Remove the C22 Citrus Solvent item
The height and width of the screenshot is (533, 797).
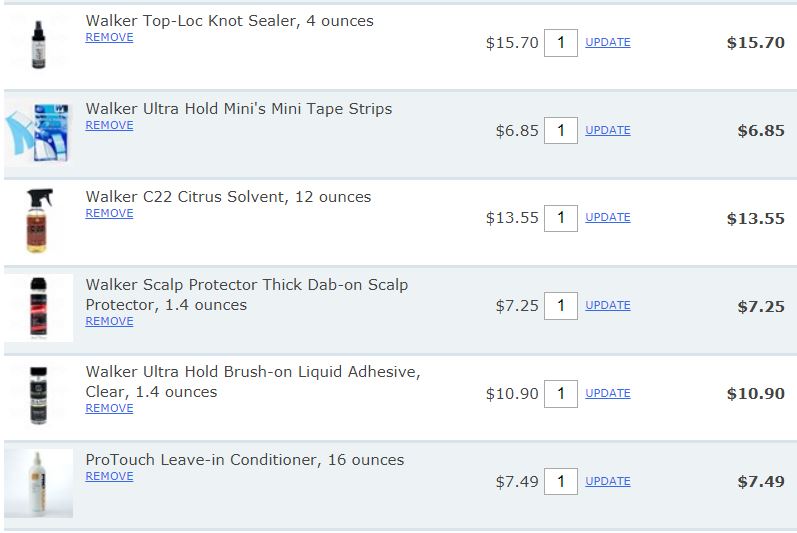tap(109, 213)
